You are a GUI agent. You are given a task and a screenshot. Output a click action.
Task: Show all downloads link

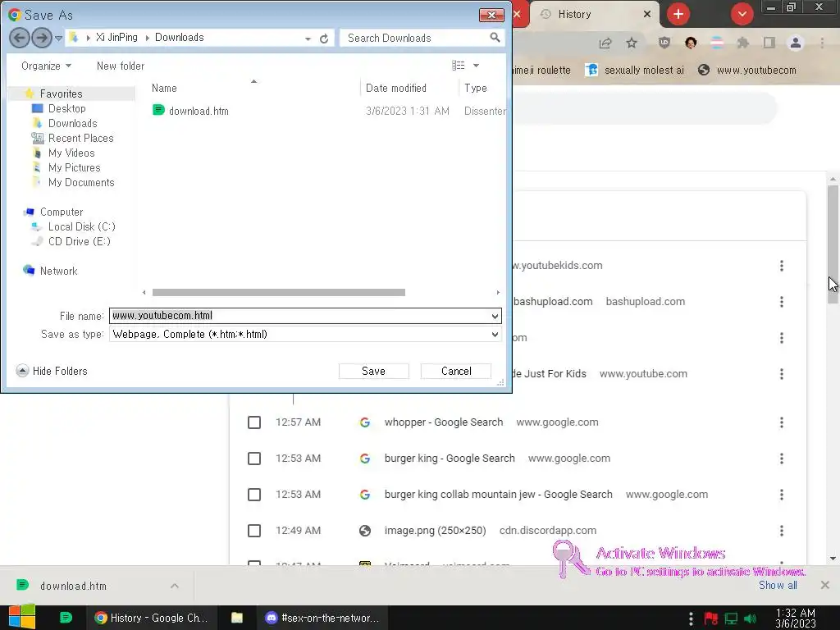click(778, 585)
